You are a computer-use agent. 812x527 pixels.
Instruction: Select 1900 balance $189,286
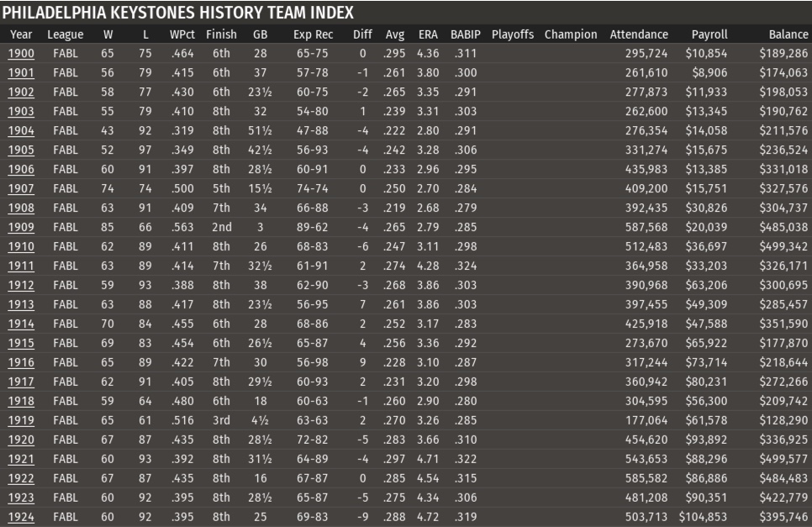click(783, 53)
